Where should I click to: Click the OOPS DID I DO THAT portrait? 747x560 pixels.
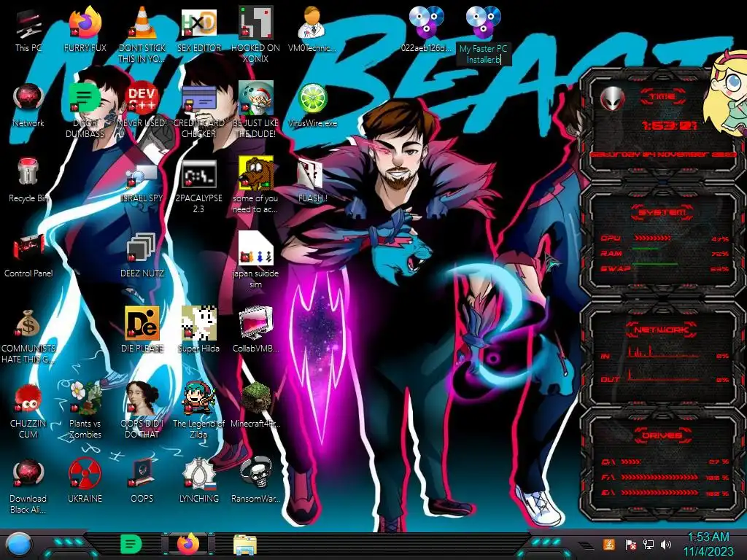point(142,411)
